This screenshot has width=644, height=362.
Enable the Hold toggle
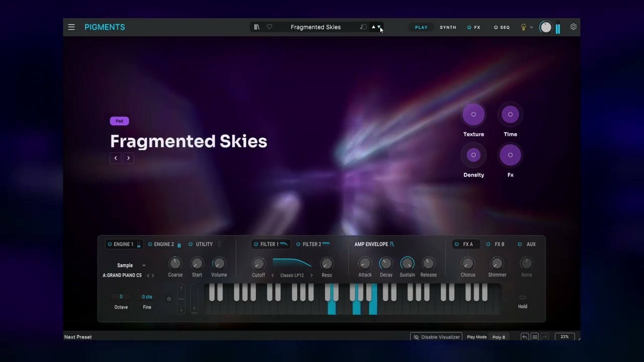pos(523,298)
